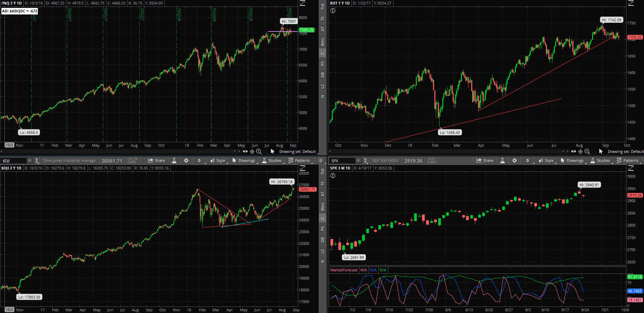Click MarketForecast study label in SPX chart

344,270
